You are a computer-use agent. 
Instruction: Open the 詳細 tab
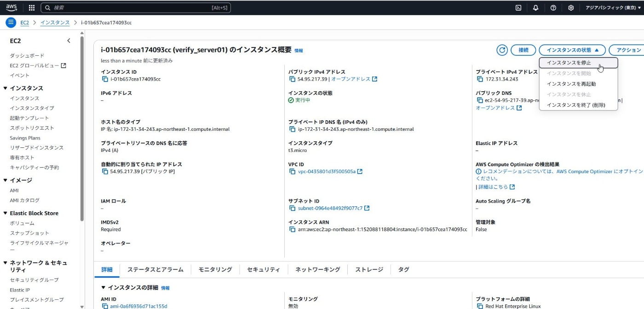point(107,269)
